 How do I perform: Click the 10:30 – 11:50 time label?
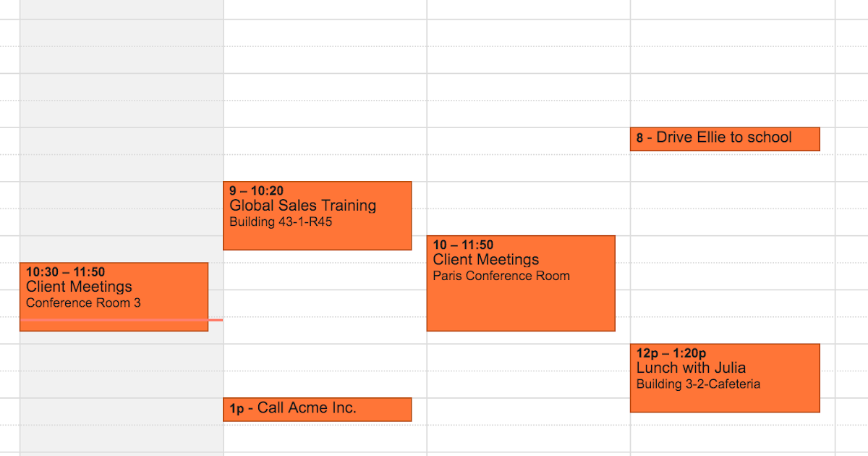coord(64,271)
